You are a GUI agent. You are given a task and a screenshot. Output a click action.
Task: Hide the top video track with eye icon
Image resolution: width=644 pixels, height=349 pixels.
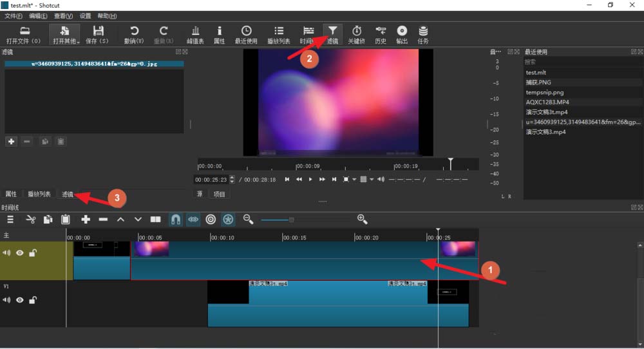pos(20,253)
